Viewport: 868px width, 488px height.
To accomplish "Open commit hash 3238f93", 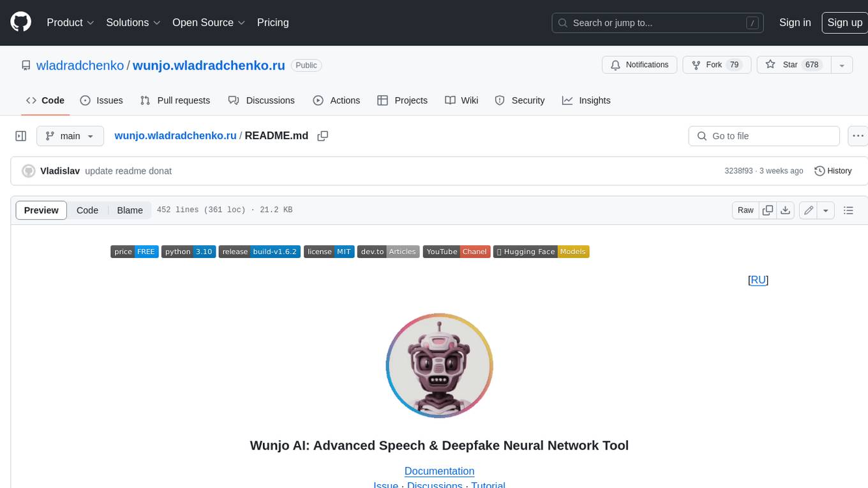I will click(x=738, y=171).
